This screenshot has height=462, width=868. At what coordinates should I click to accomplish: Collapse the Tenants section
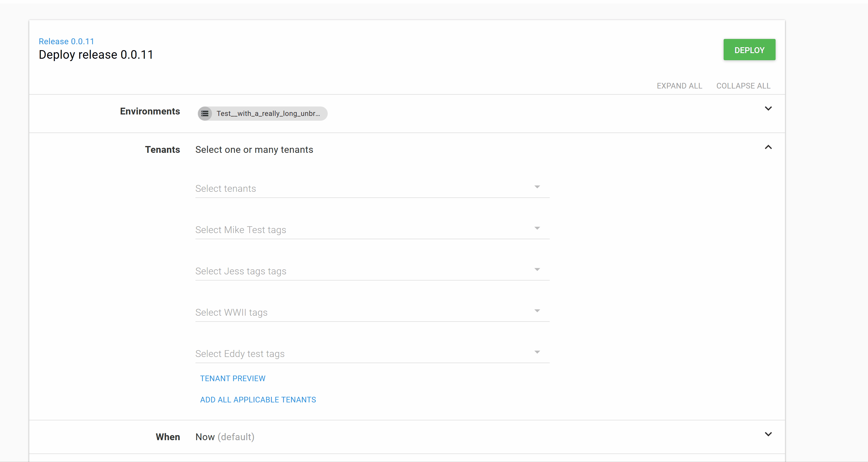pos(768,147)
